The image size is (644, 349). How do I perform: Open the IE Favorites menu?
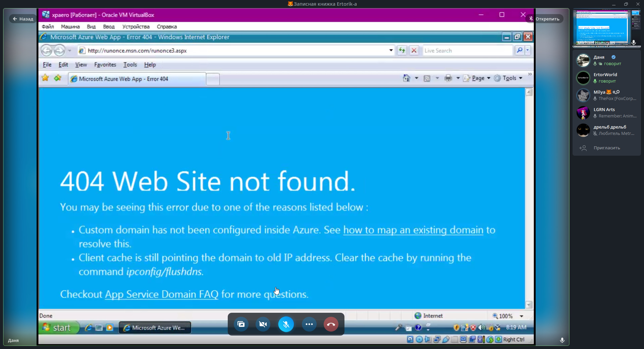point(105,65)
